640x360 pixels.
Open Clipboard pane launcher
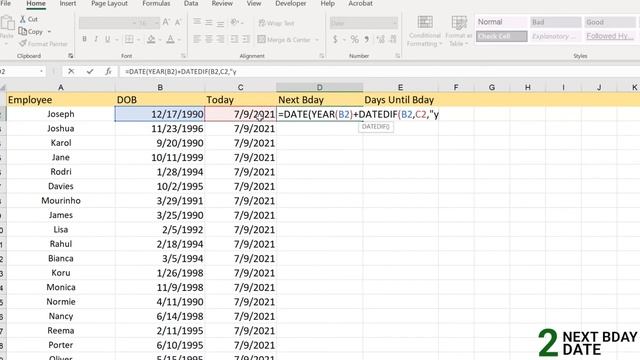coord(71,56)
